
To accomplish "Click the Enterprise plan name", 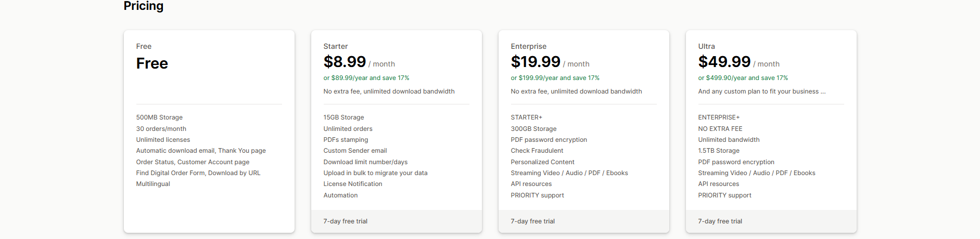I will (x=528, y=46).
